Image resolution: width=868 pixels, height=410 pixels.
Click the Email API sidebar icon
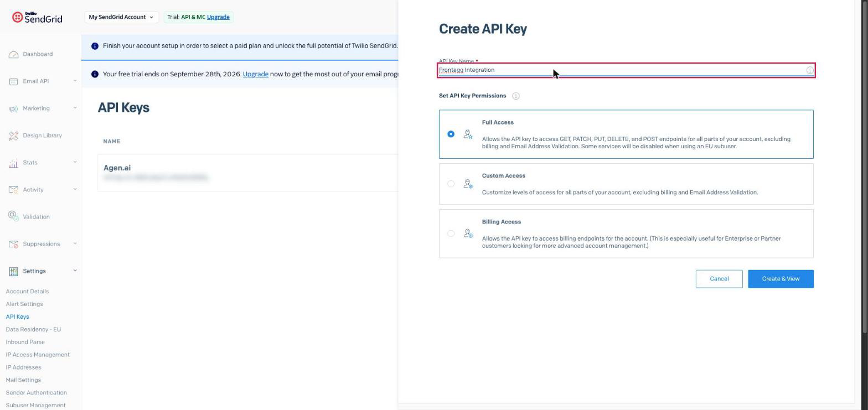point(13,81)
